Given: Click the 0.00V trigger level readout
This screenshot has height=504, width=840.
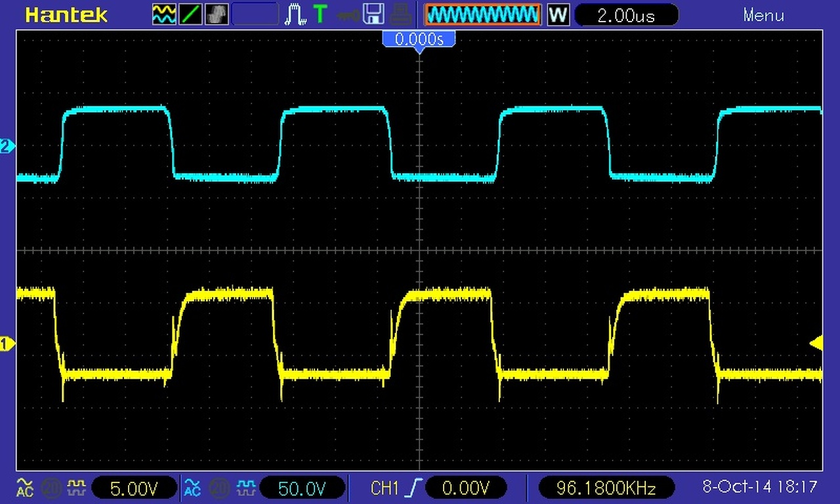Looking at the screenshot, I should [466, 488].
